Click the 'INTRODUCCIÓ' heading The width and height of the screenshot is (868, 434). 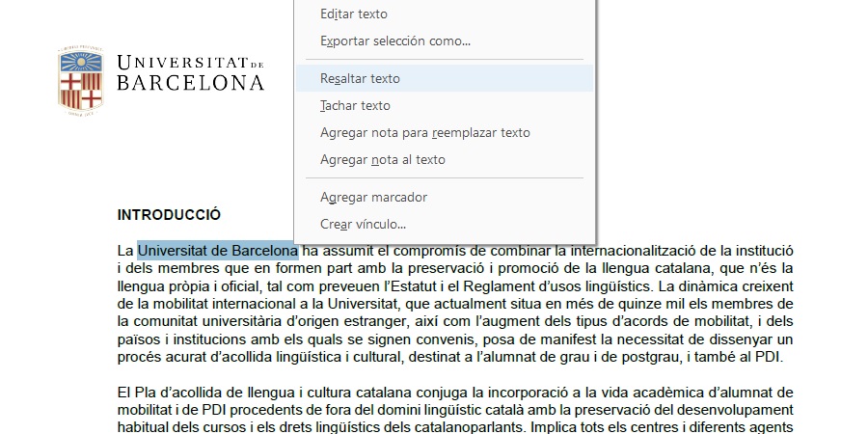pos(169,214)
